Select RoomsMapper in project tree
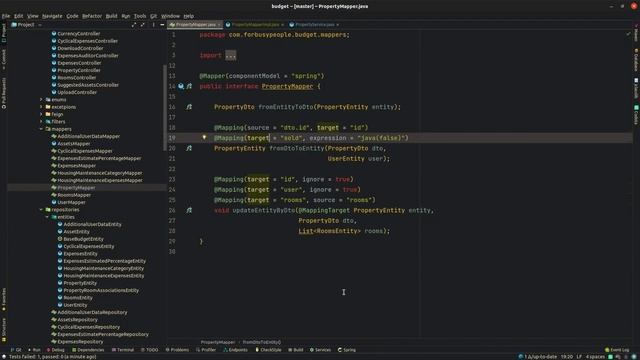Image resolution: width=640 pixels, height=360 pixels. [x=74, y=195]
